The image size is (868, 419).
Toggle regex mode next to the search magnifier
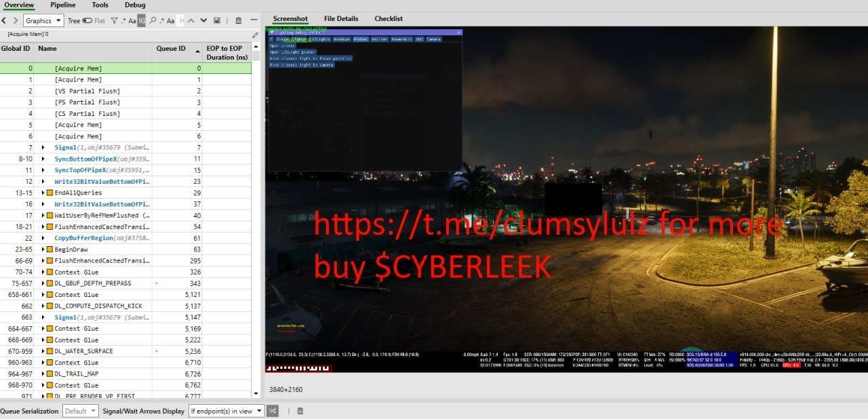161,21
